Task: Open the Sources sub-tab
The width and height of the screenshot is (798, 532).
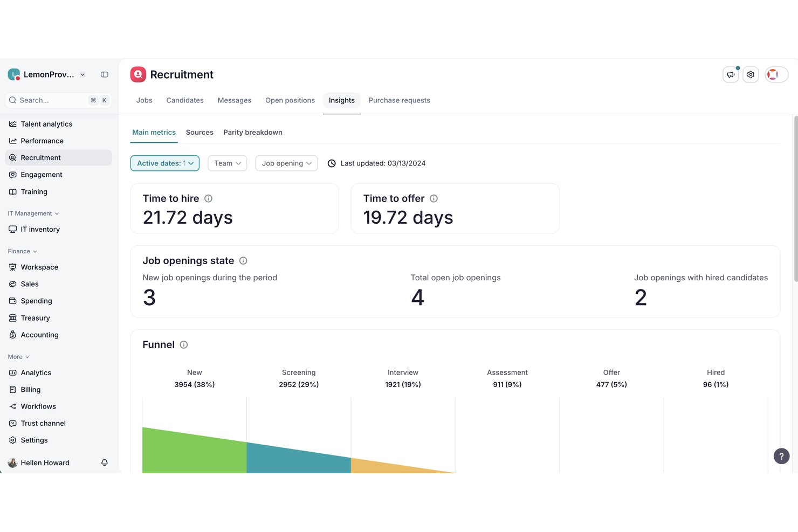Action: click(200, 133)
